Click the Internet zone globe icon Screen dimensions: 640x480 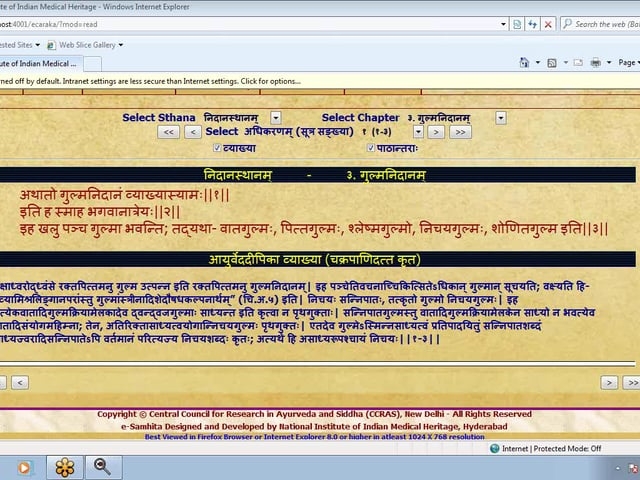pyautogui.click(x=495, y=449)
